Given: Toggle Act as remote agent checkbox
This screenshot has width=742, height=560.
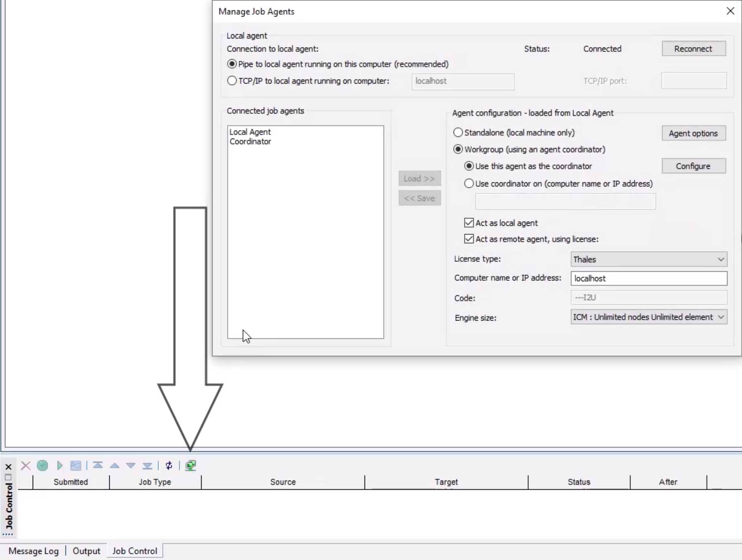Looking at the screenshot, I should coord(469,239).
